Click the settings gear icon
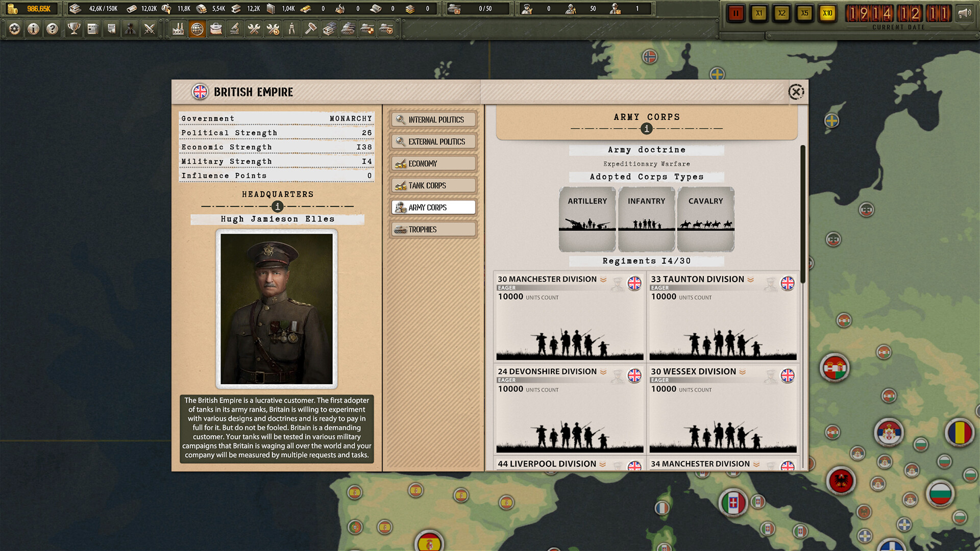 14,29
